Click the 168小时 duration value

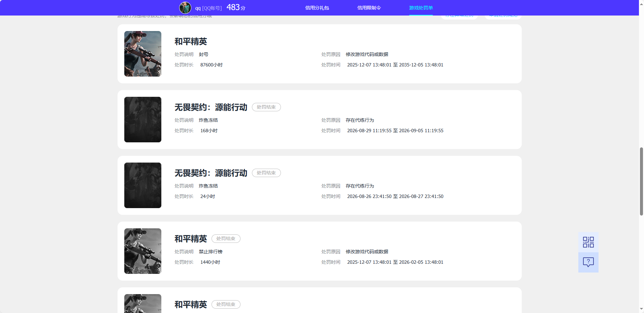click(209, 131)
